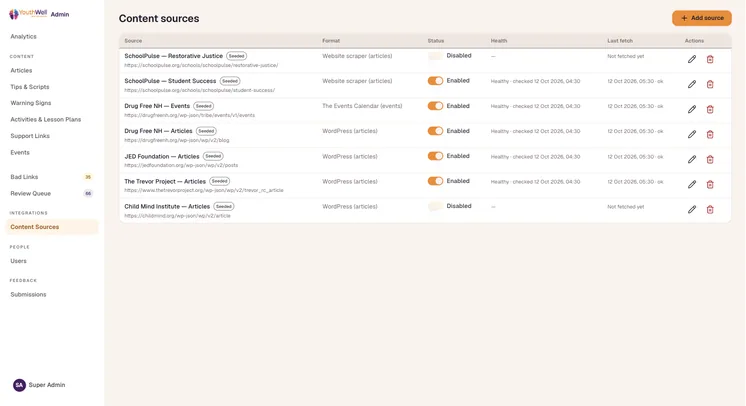Click the childmind.org article URL
Screen dimensions: 746x406
177,216
